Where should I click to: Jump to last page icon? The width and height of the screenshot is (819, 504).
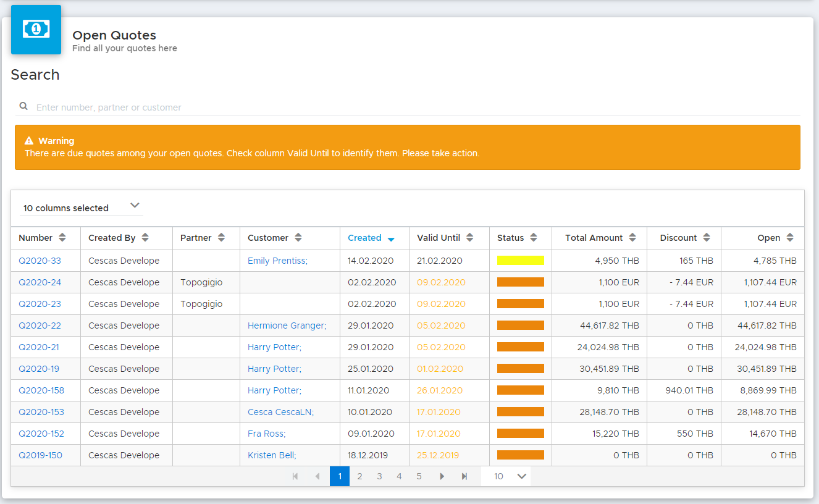click(464, 476)
